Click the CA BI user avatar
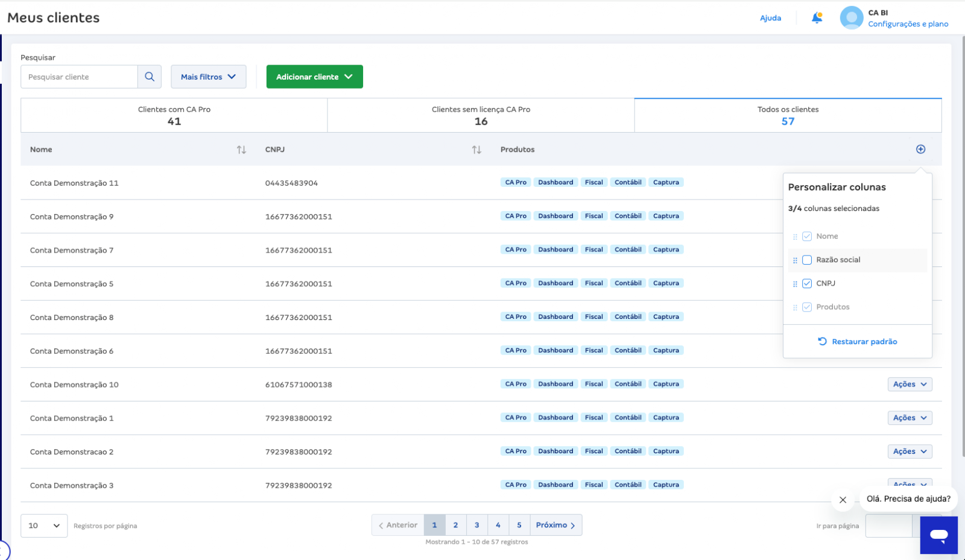Screen dimensions: 965x560 click(851, 18)
